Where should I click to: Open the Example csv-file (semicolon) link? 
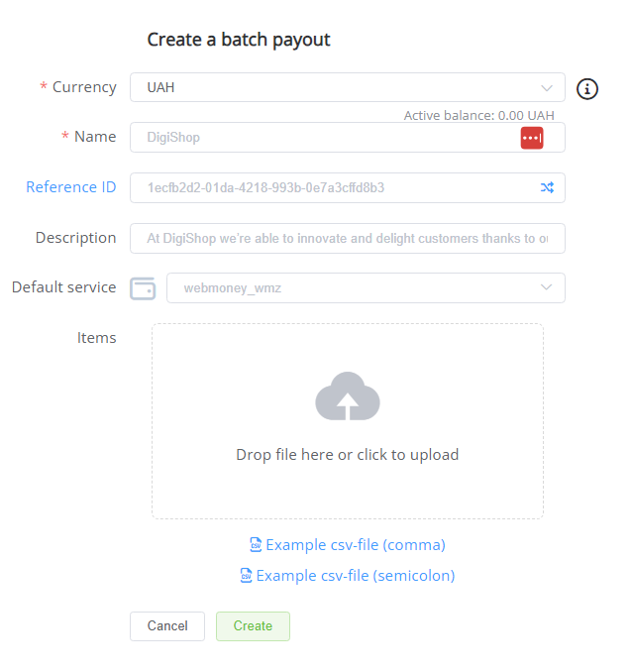click(355, 575)
